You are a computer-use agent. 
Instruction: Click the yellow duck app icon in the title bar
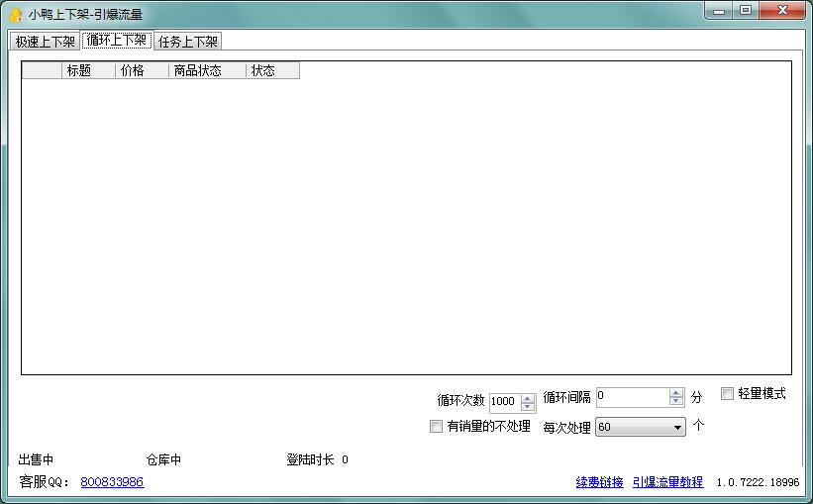(x=16, y=15)
